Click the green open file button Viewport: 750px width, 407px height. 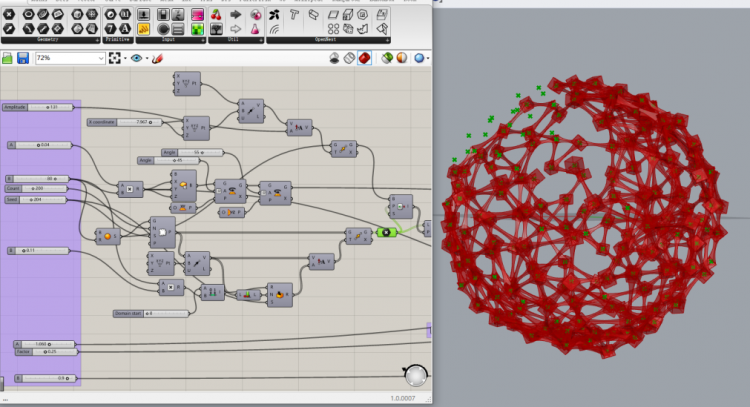click(7, 58)
